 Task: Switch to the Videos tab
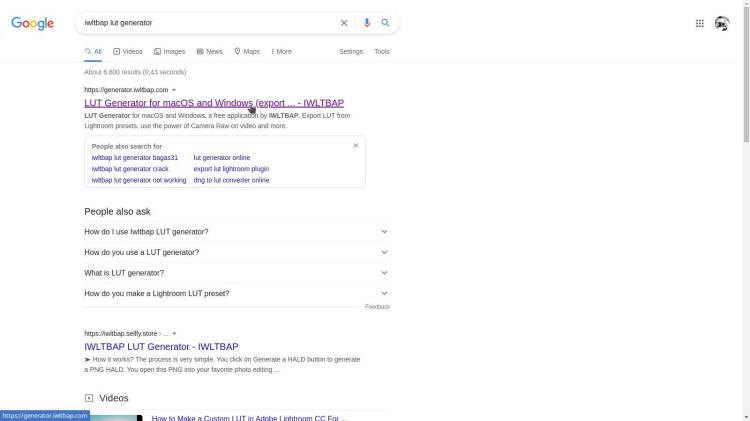[x=128, y=52]
